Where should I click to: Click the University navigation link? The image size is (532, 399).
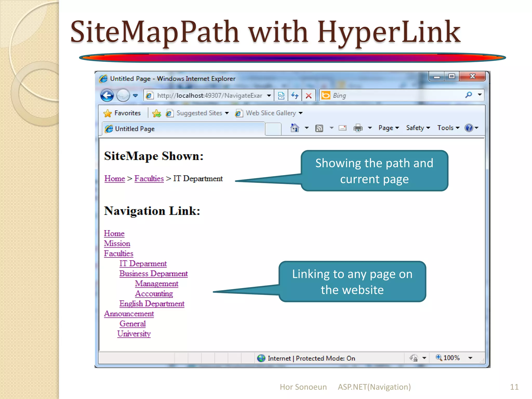click(x=134, y=334)
